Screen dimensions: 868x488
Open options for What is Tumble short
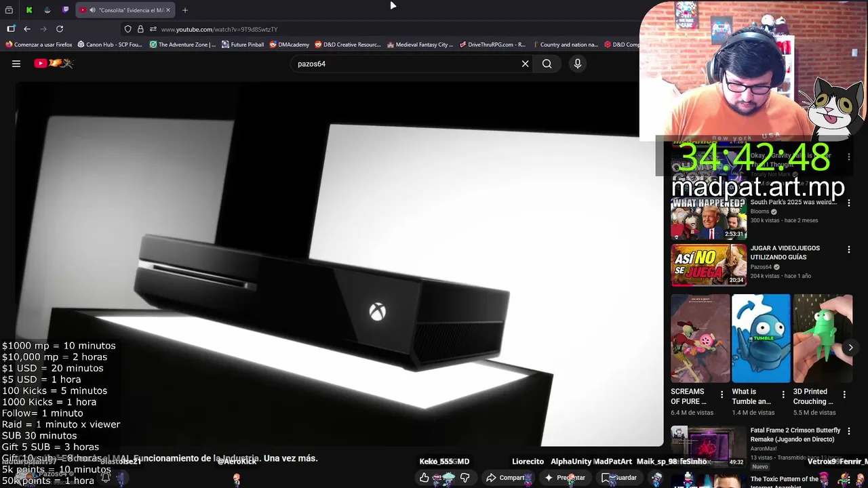point(783,394)
